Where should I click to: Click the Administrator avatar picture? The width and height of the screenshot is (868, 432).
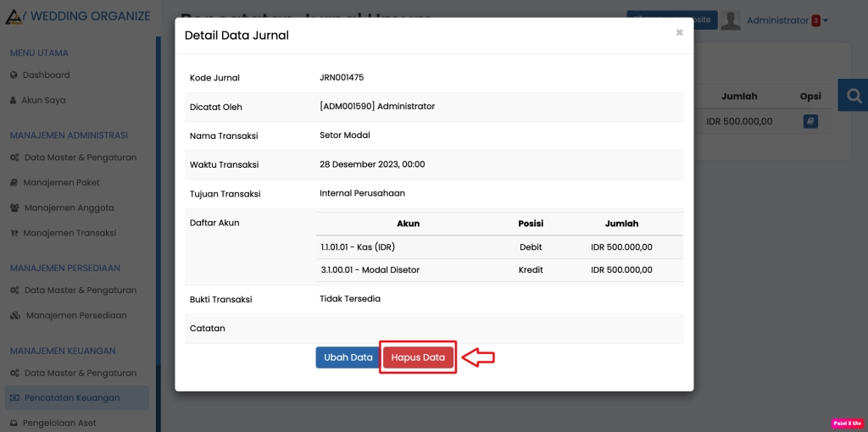tap(731, 20)
